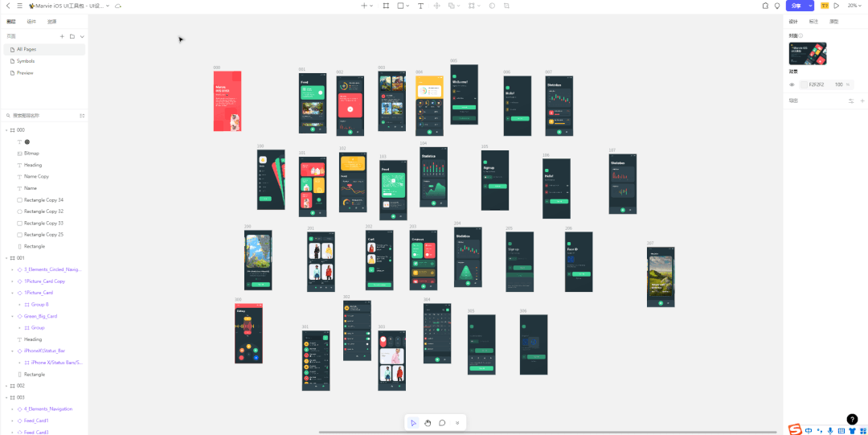Viewport: 868px width, 435px height.
Task: Switch to the Assets tab in left panel
Action: (x=51, y=22)
